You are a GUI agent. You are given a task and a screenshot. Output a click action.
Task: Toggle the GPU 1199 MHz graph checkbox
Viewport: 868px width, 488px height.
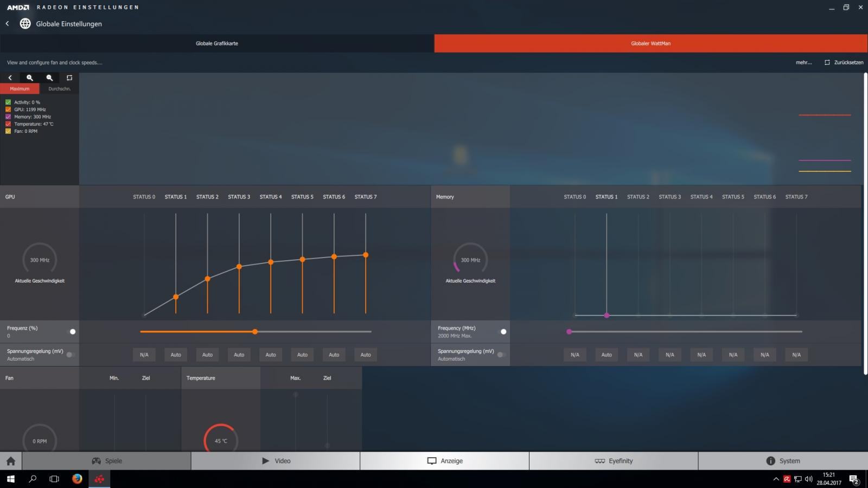point(8,110)
